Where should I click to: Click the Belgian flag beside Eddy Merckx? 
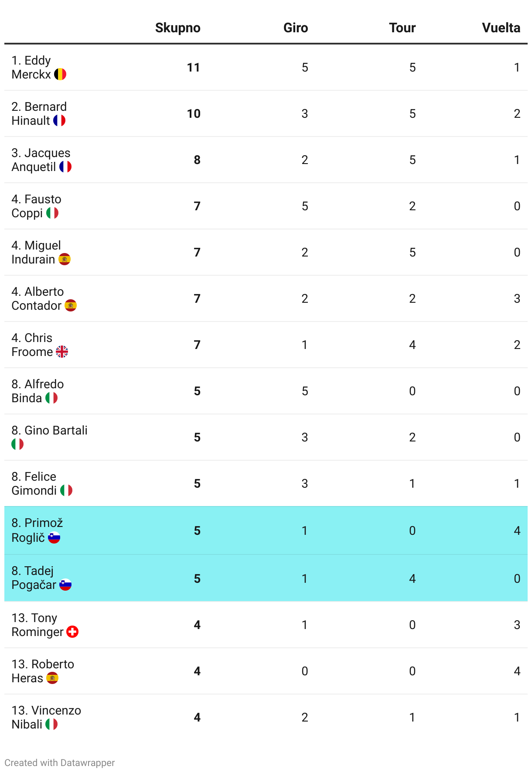click(x=60, y=74)
